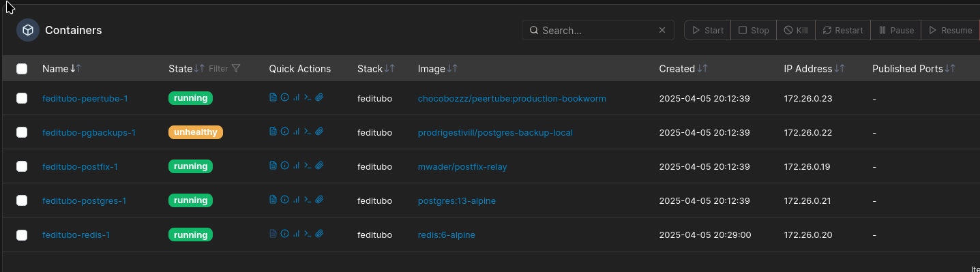Open the feditubo-redis-1 container link
Image resolution: width=980 pixels, height=272 pixels.
tap(76, 235)
